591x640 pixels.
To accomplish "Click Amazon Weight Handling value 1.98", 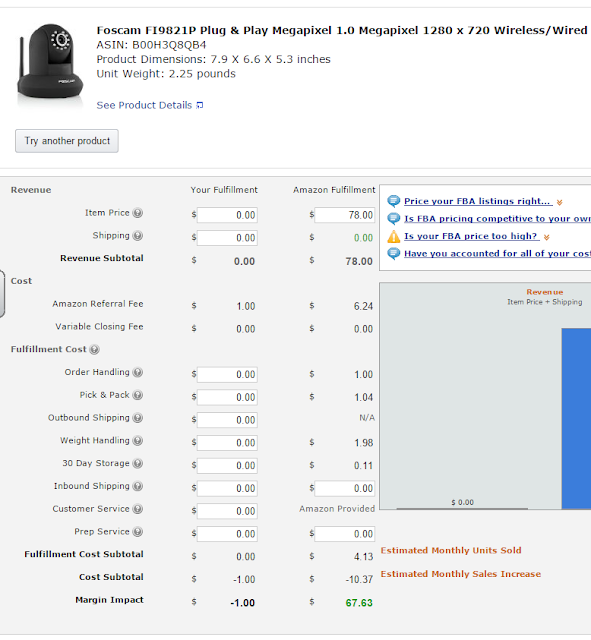I will [363, 443].
